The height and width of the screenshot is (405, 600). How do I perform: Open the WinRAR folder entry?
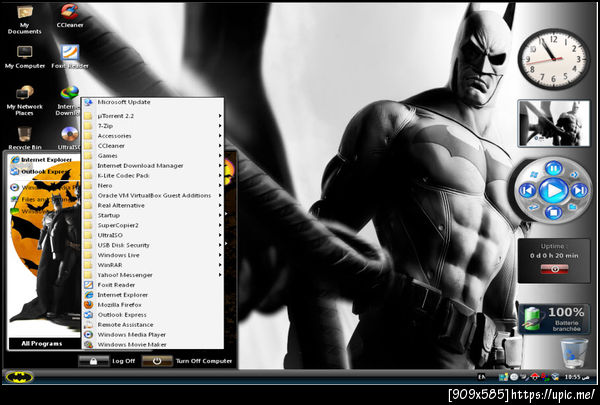[x=153, y=265]
